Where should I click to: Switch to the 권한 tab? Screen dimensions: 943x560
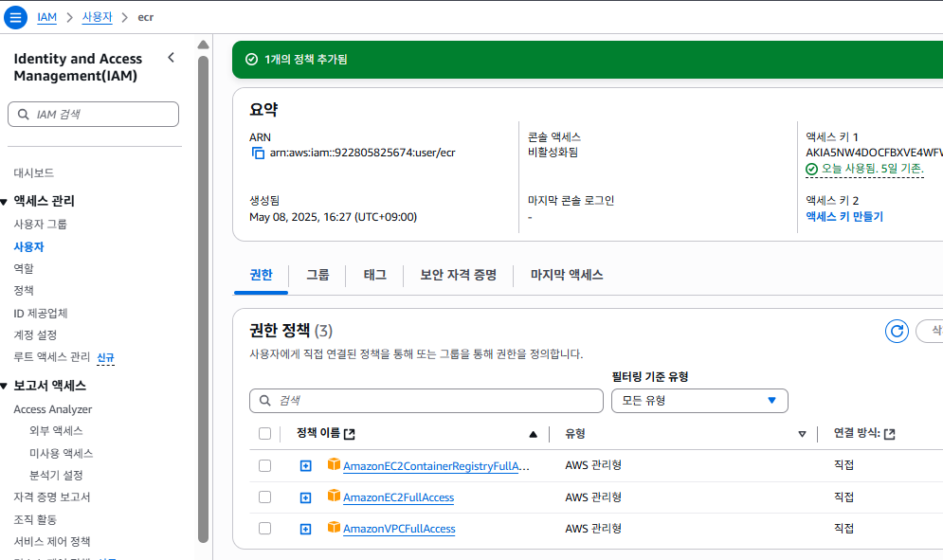(x=261, y=275)
